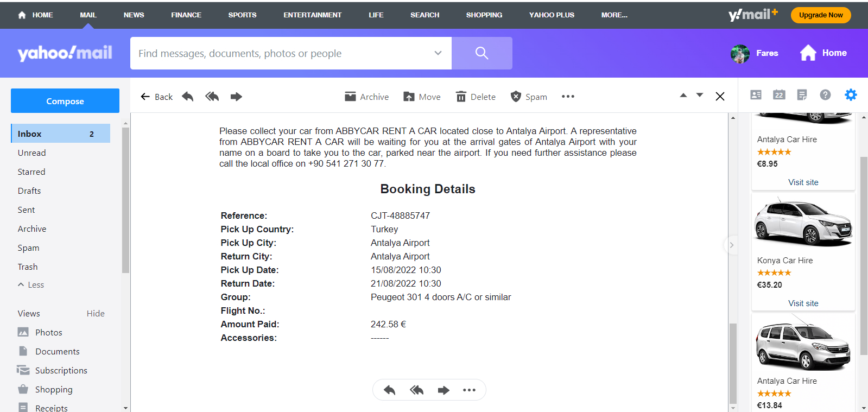Open the Fares profile avatar
Image resolution: width=868 pixels, height=412 pixels.
point(740,53)
